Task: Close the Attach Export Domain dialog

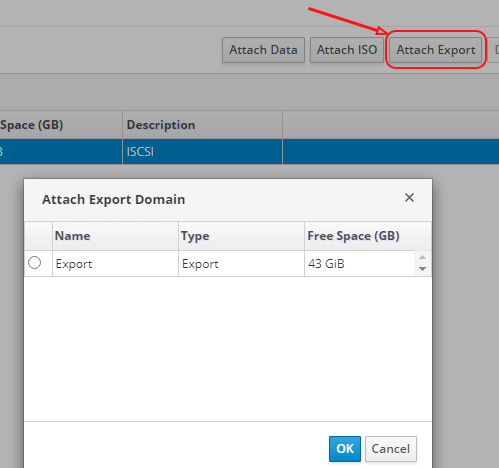Action: [409, 197]
